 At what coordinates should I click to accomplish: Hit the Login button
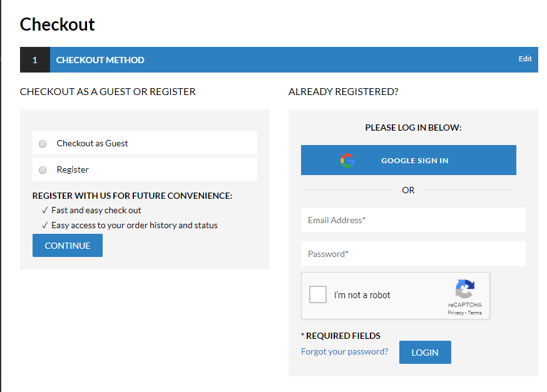pyautogui.click(x=425, y=353)
